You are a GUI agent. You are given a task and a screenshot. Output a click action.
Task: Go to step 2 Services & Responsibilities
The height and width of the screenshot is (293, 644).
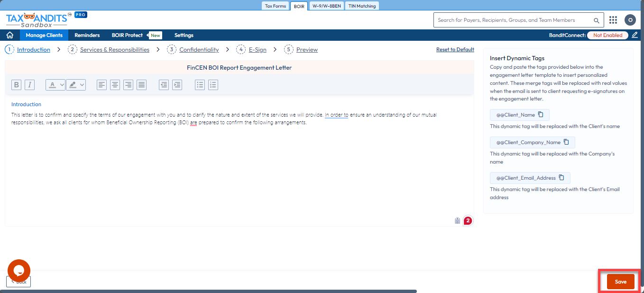[x=109, y=49]
